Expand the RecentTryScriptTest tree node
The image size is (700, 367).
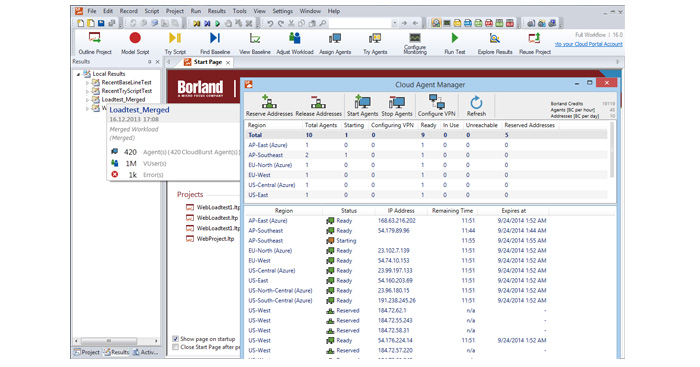(x=87, y=91)
